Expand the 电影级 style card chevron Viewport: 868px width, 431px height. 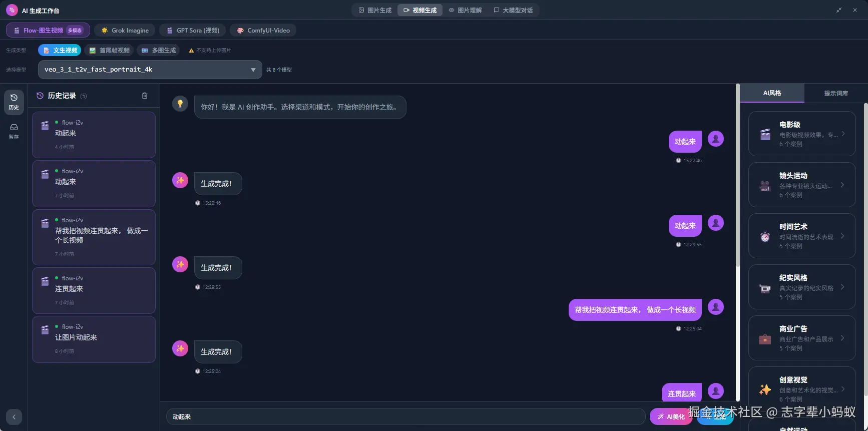coord(843,134)
